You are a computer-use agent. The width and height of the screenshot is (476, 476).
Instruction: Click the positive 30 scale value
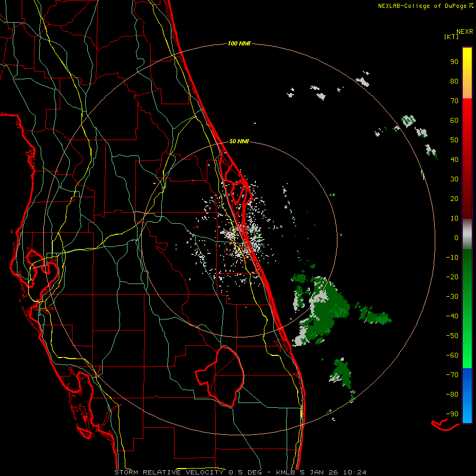point(454,179)
